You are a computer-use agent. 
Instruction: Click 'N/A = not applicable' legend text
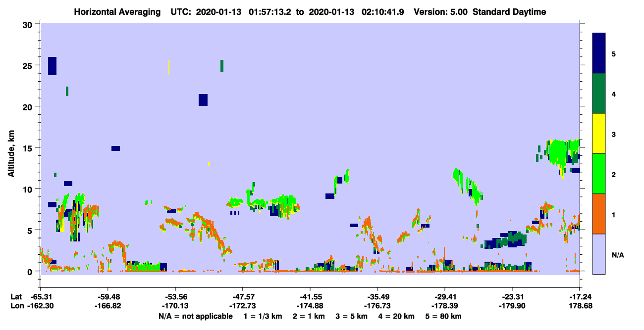point(196,316)
